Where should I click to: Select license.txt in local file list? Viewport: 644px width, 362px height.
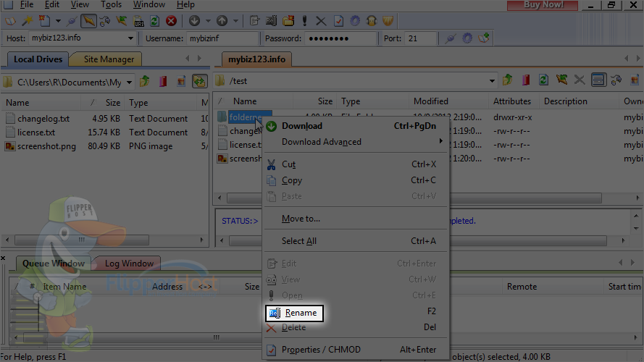point(36,132)
